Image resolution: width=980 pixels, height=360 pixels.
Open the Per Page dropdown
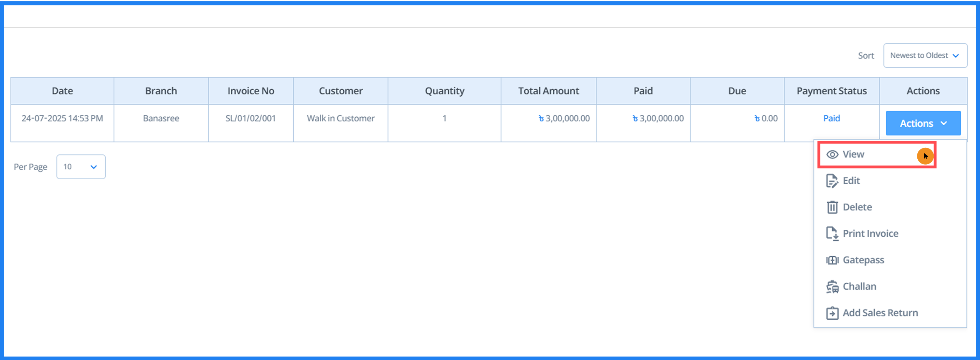(x=80, y=167)
